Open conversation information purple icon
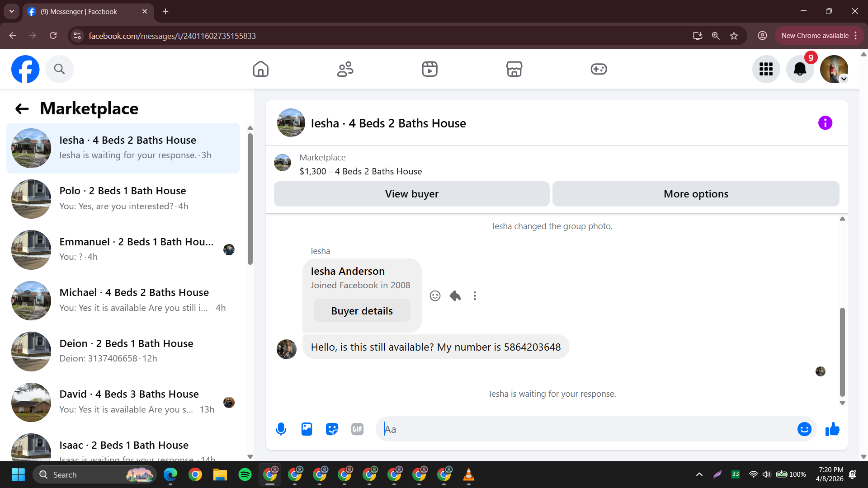 825,123
